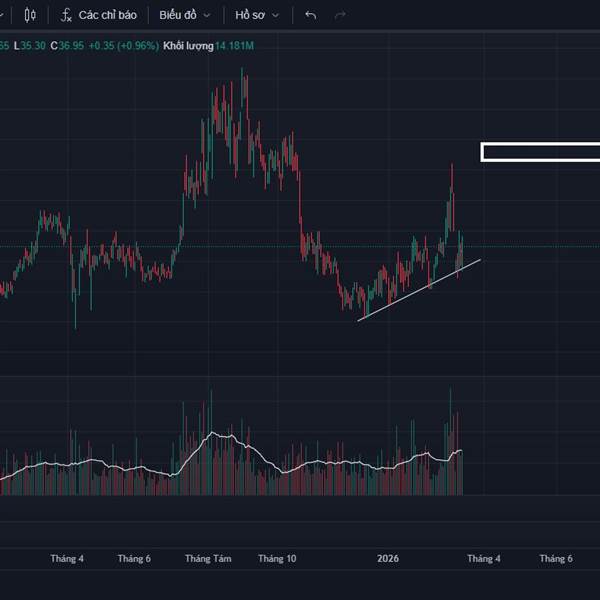Click the Tháng Tám time axis label
Viewport: 600px width, 600px height.
coord(207,559)
